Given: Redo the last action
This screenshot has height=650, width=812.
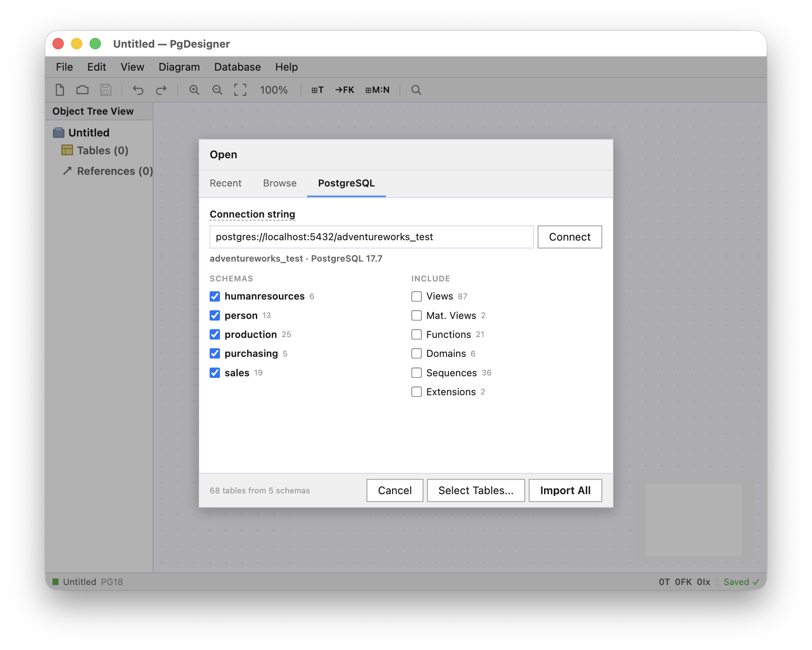Looking at the screenshot, I should [161, 90].
